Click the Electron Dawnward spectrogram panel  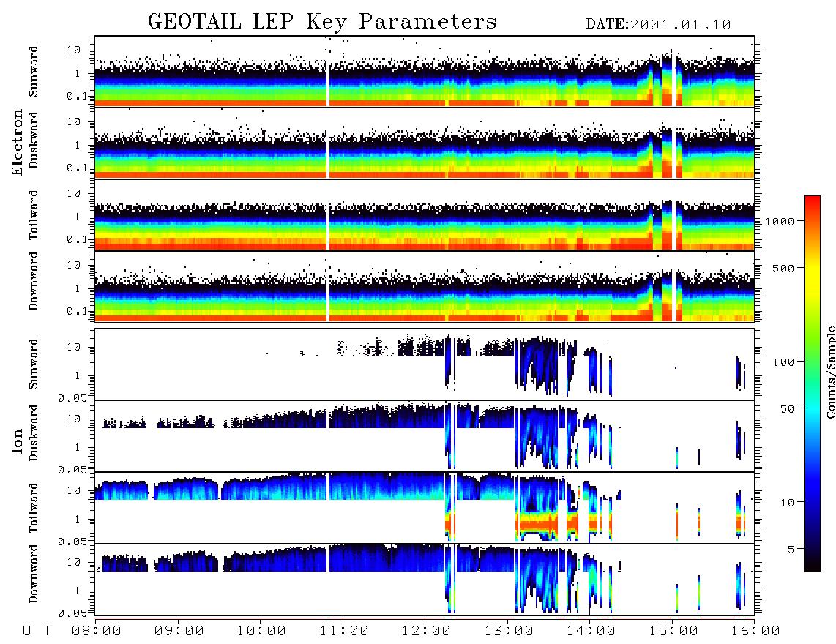pos(425,286)
